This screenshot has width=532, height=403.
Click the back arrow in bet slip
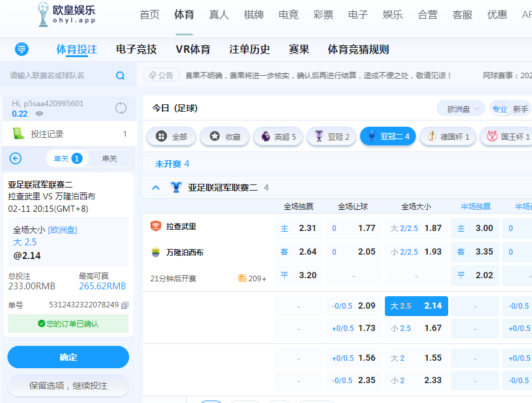(x=16, y=158)
